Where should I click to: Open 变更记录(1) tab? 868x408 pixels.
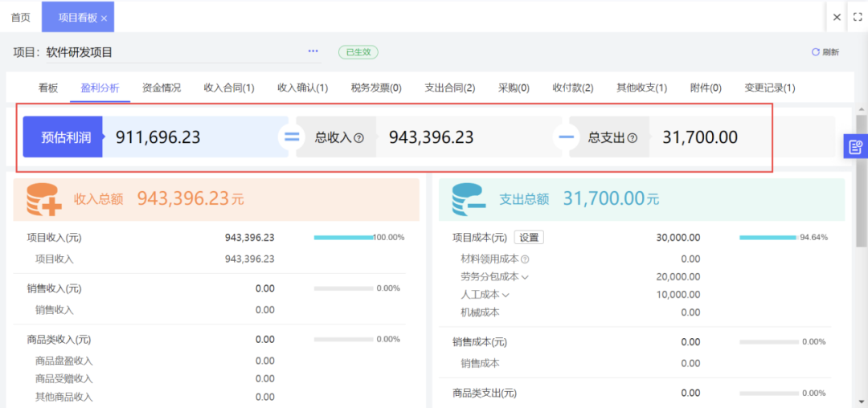(x=769, y=88)
